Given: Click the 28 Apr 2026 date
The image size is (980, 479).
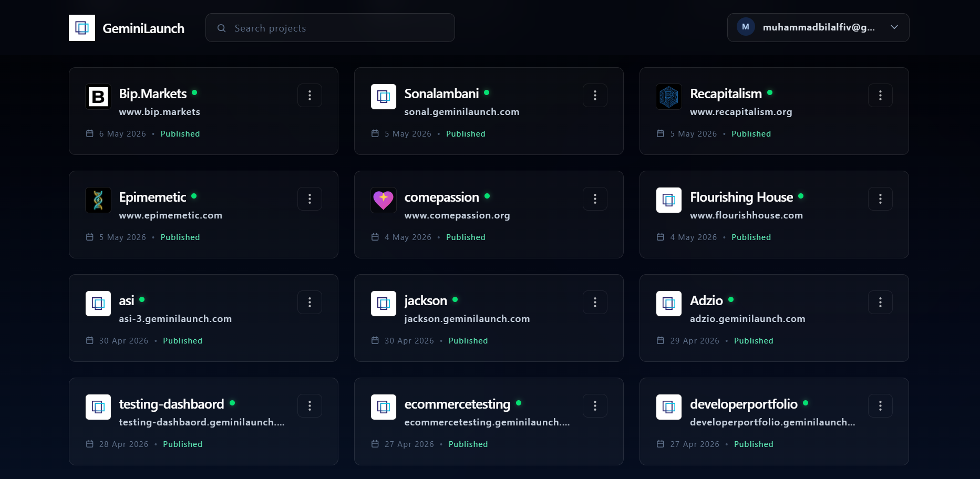Looking at the screenshot, I should point(123,444).
